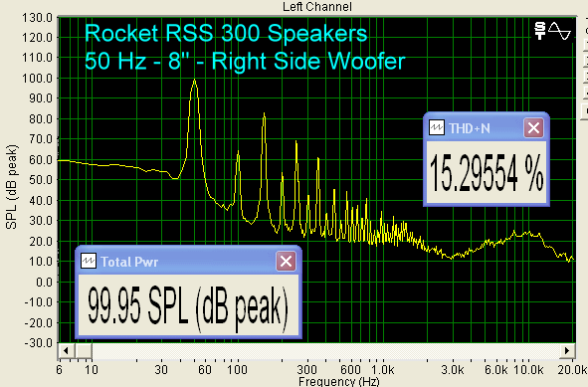Click the 130.0 y-axis value
The image size is (588, 387).
tap(38, 17)
